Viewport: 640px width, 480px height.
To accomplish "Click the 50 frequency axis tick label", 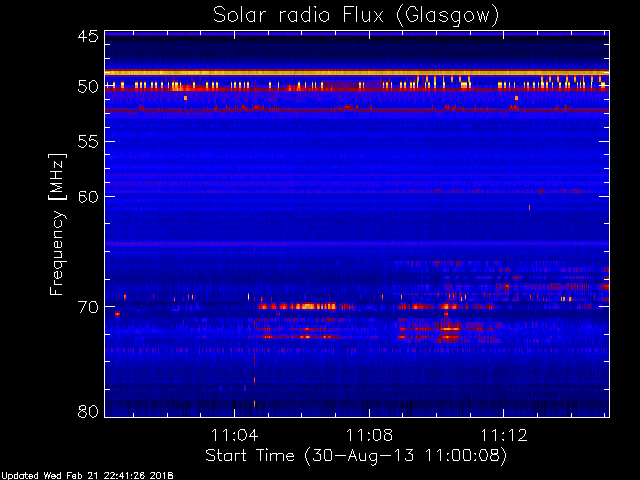I will click(x=88, y=87).
